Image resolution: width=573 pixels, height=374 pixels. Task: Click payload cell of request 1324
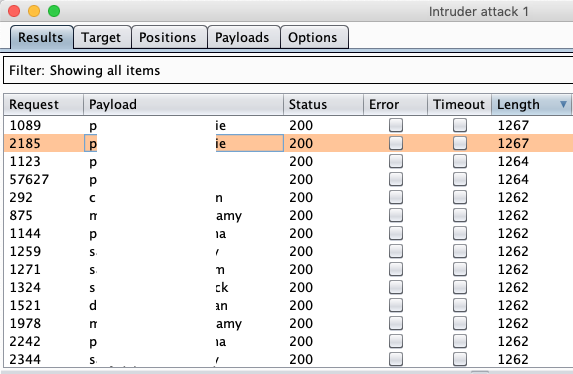[x=183, y=287]
